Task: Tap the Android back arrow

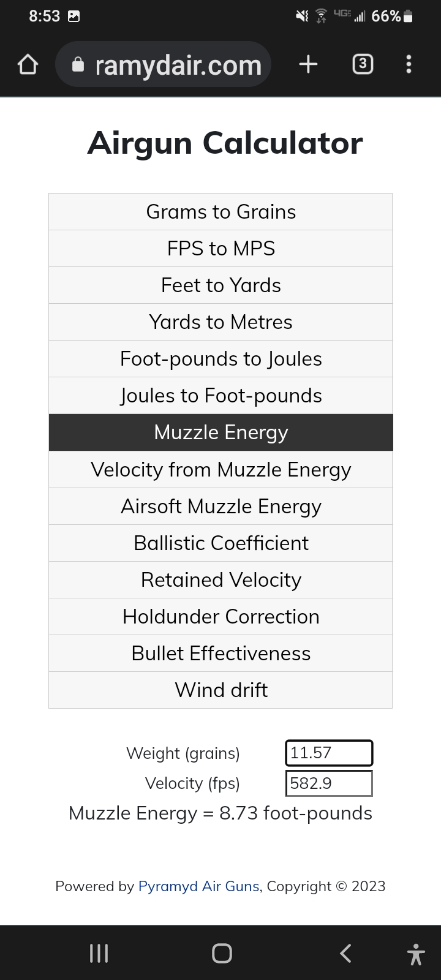Action: point(345,953)
